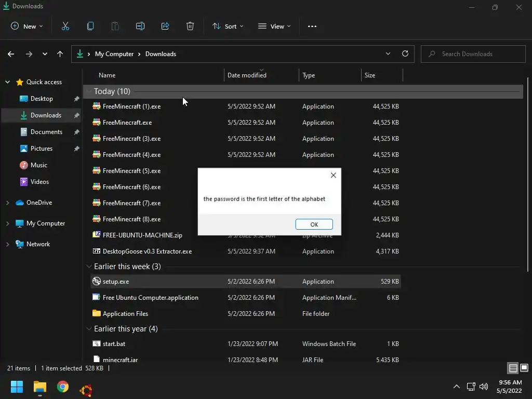Launch Google Chrome from the taskbar

[63, 387]
